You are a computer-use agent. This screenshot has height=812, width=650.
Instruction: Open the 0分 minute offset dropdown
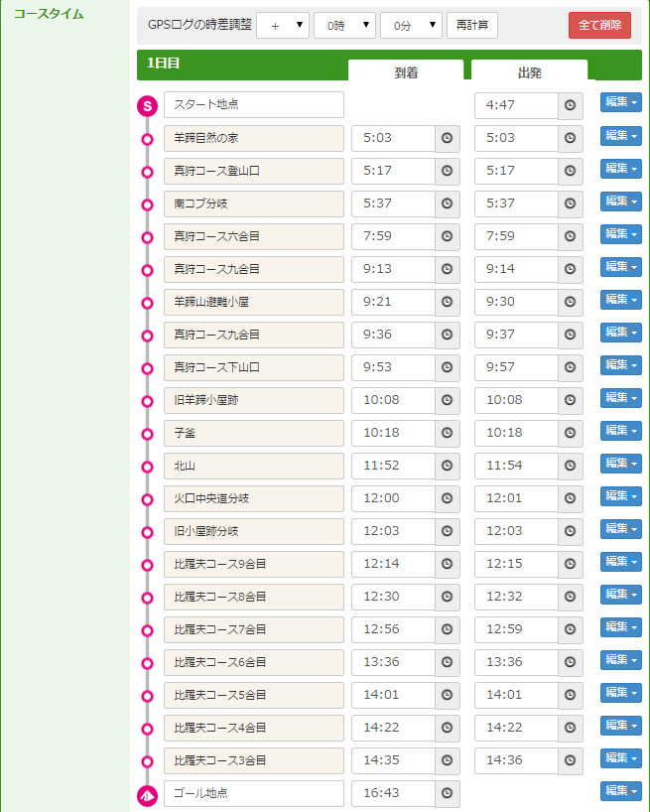pyautogui.click(x=411, y=26)
